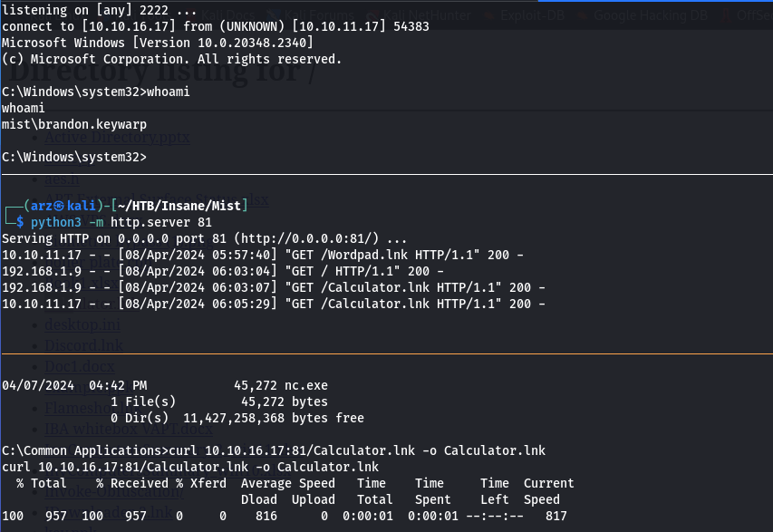Click the GET /Wordpad.lnk log entry
773x532 pixels.
(262, 255)
